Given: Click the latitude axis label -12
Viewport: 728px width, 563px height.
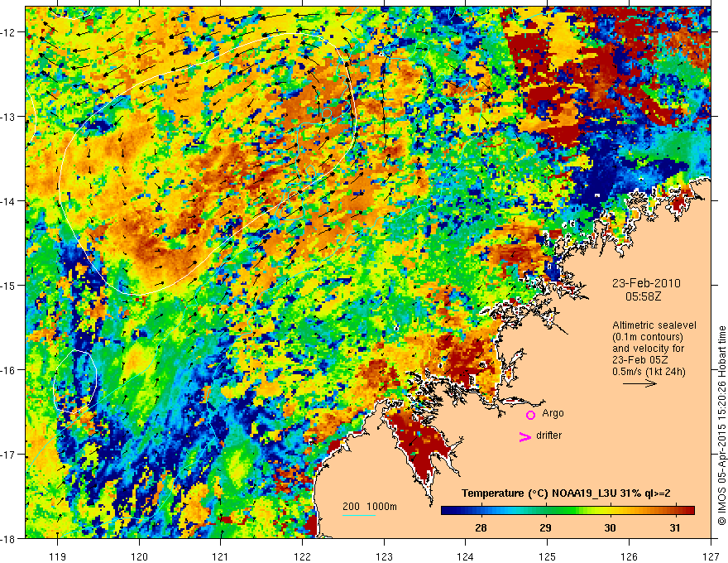Looking at the screenshot, I should pos(9,32).
